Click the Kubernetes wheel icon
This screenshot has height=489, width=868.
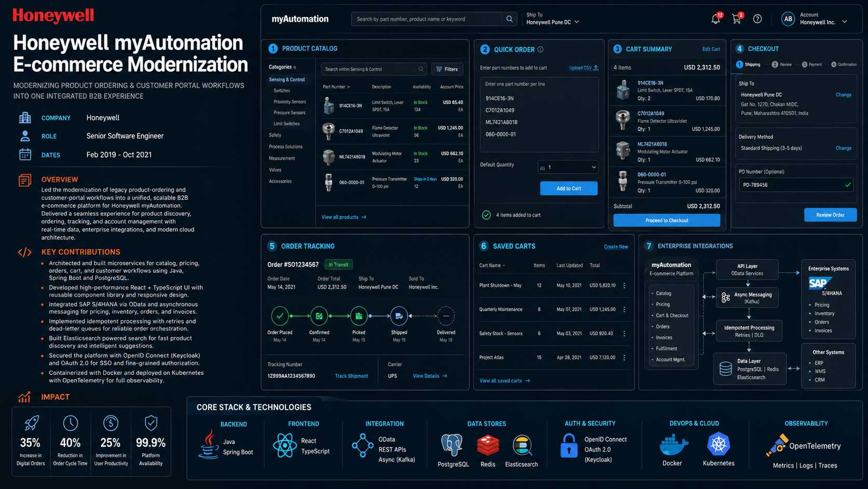718,444
